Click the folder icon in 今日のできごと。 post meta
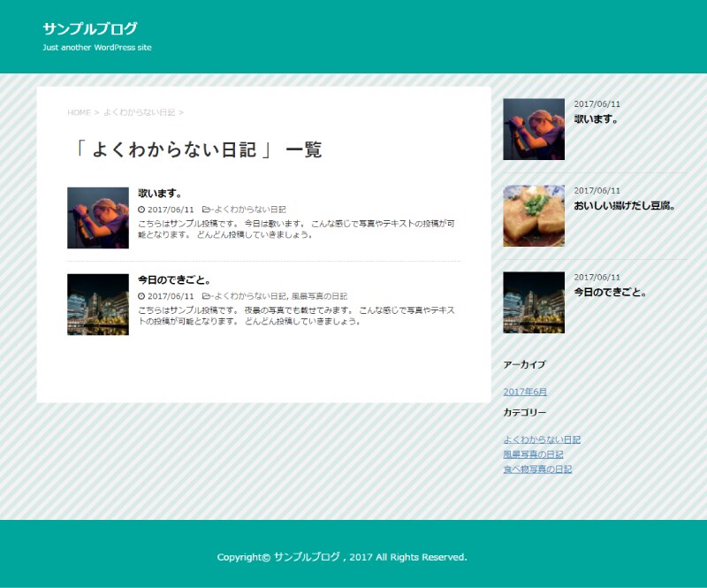 206,296
